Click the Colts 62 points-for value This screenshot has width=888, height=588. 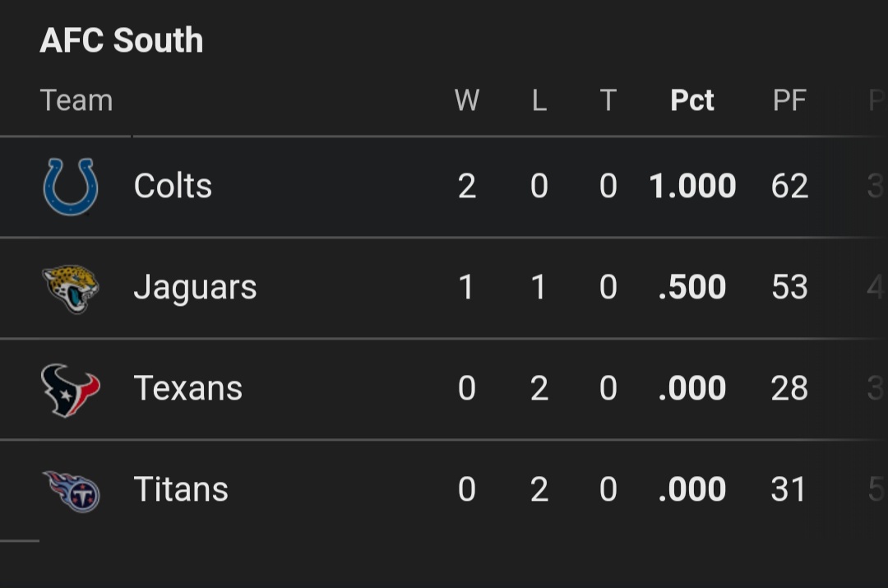(789, 186)
